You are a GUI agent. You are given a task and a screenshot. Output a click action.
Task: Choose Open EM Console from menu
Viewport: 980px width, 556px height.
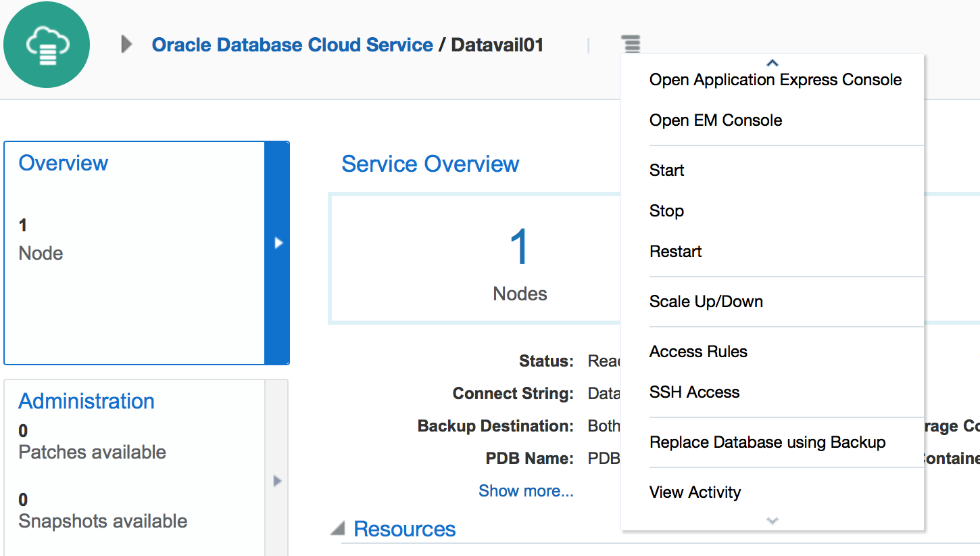point(716,120)
